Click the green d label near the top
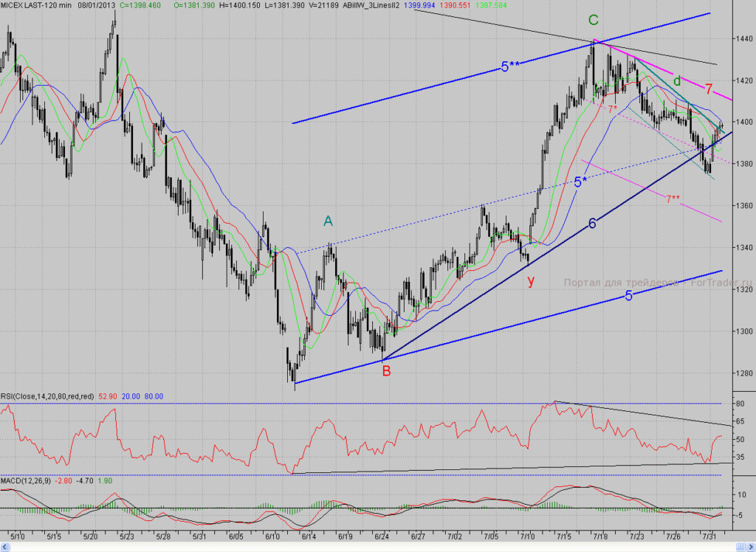The width and height of the screenshot is (756, 552). click(677, 81)
